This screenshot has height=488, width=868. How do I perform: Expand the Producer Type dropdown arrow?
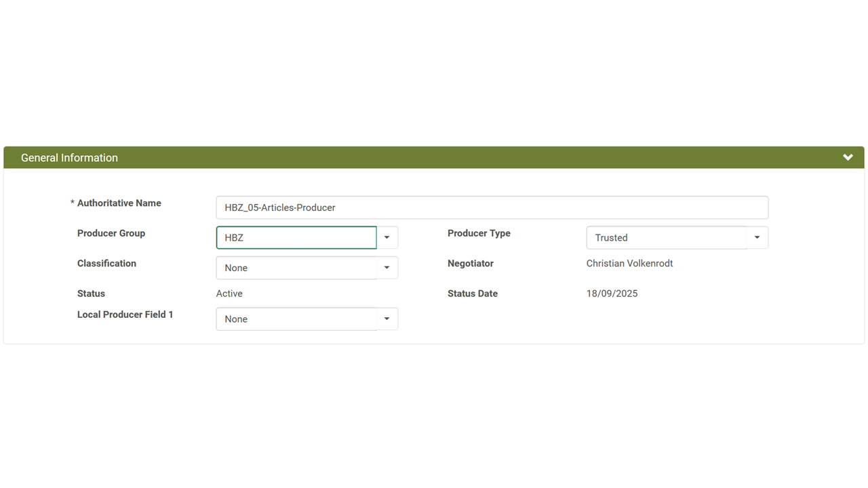[x=757, y=238]
